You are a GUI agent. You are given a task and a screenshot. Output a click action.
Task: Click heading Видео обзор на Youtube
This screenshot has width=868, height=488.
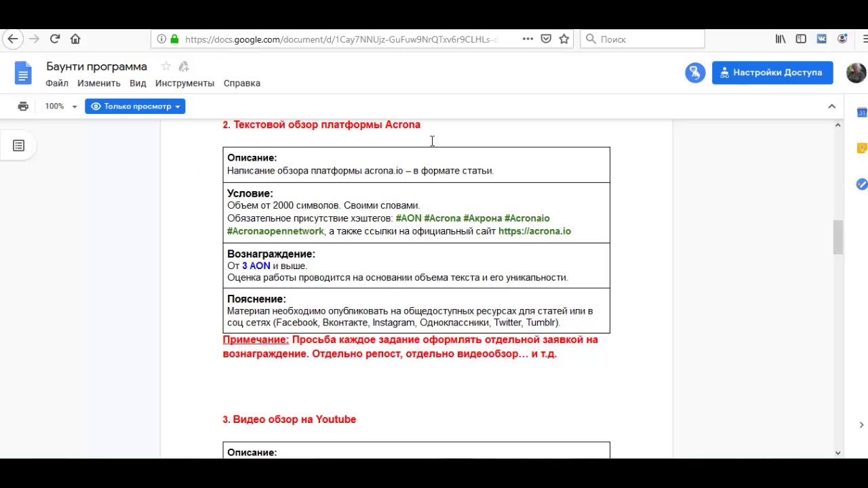click(294, 420)
